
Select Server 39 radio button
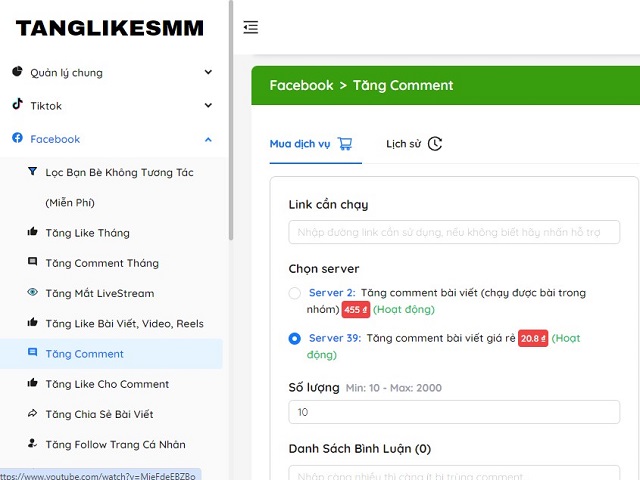tap(295, 338)
